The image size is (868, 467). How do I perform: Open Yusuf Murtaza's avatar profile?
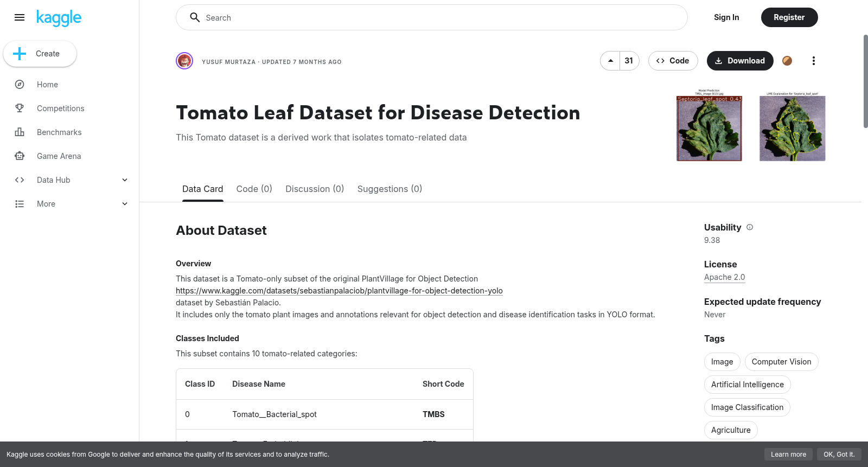pos(184,61)
